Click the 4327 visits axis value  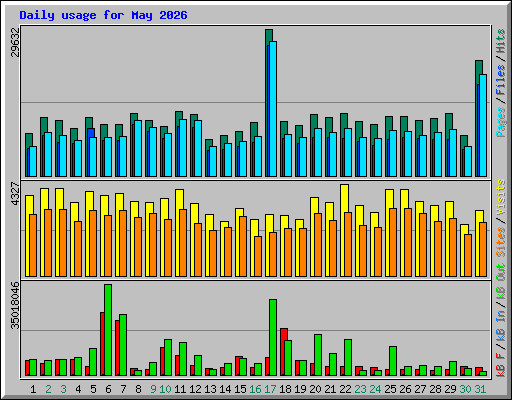point(15,193)
